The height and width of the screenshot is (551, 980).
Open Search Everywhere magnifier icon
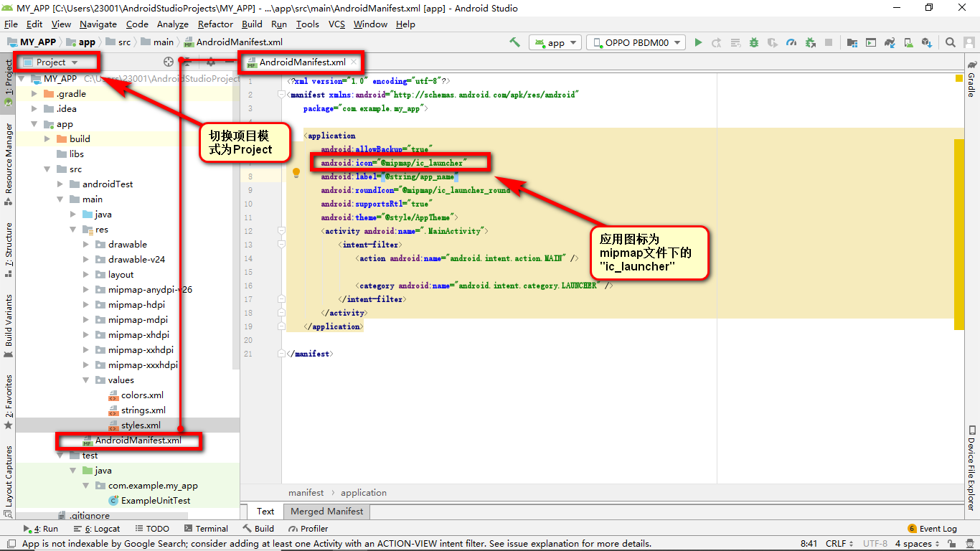point(948,42)
